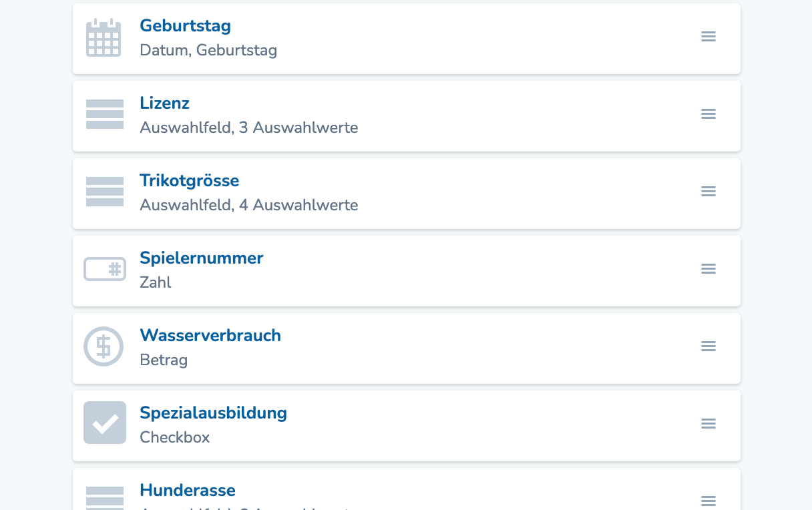The height and width of the screenshot is (510, 812).
Task: Click the number field icon beside Spielernummer
Action: click(104, 269)
